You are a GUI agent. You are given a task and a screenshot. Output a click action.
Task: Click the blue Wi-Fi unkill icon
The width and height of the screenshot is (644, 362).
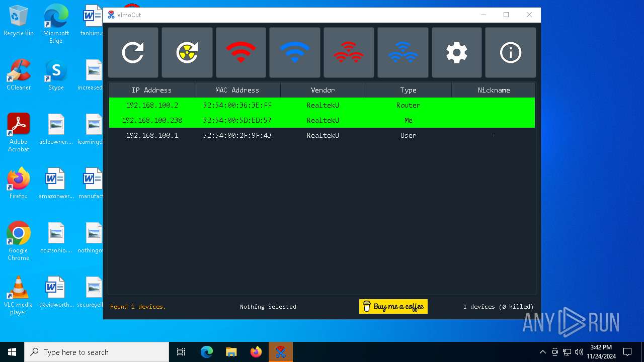pyautogui.click(x=295, y=52)
